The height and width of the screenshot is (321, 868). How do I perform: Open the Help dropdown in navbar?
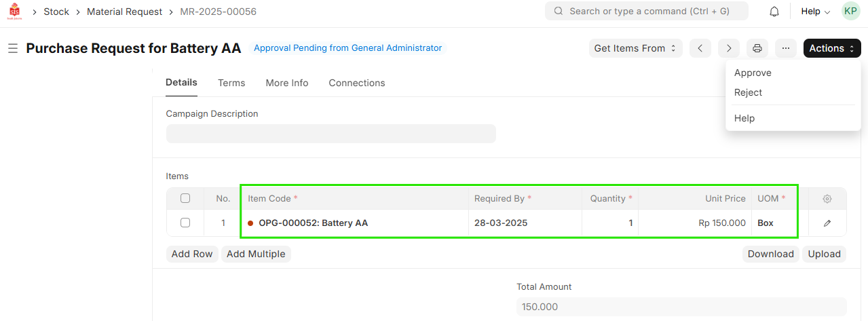(815, 12)
